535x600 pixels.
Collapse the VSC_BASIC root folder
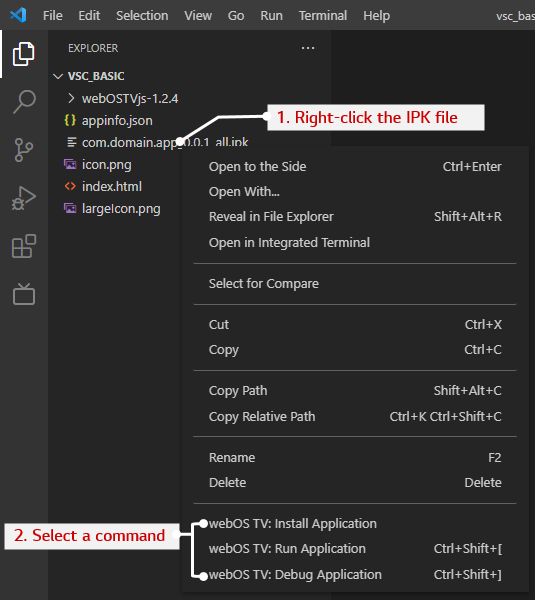tap(58, 76)
